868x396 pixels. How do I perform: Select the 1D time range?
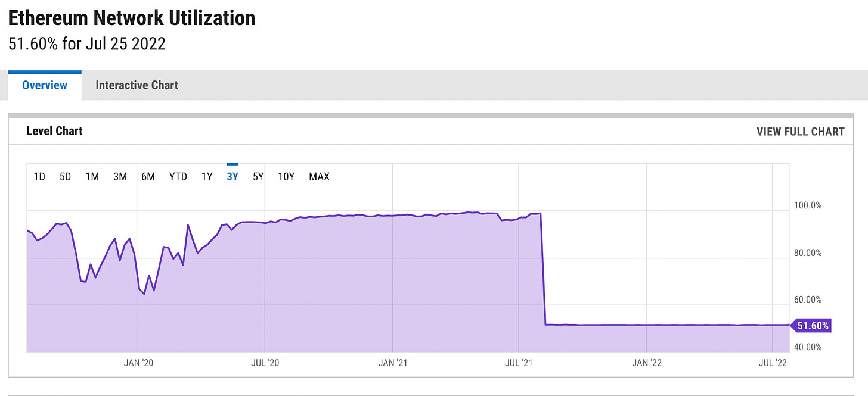[x=39, y=176]
